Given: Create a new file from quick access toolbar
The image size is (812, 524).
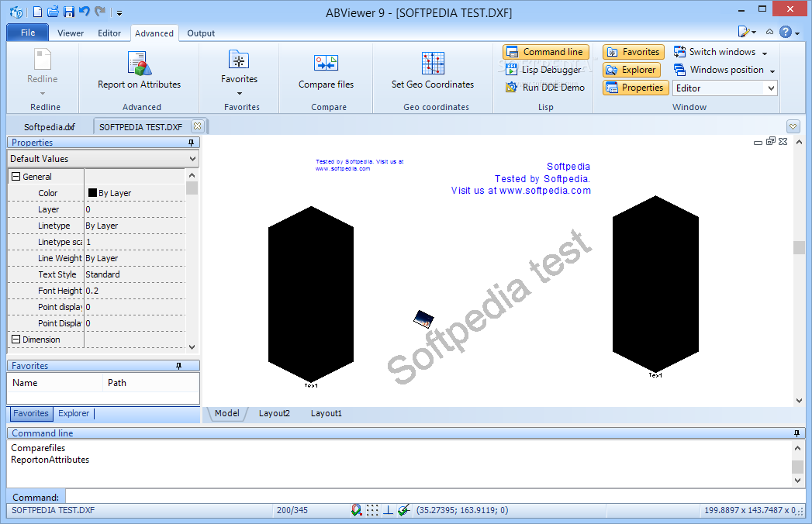Looking at the screenshot, I should pyautogui.click(x=38, y=12).
